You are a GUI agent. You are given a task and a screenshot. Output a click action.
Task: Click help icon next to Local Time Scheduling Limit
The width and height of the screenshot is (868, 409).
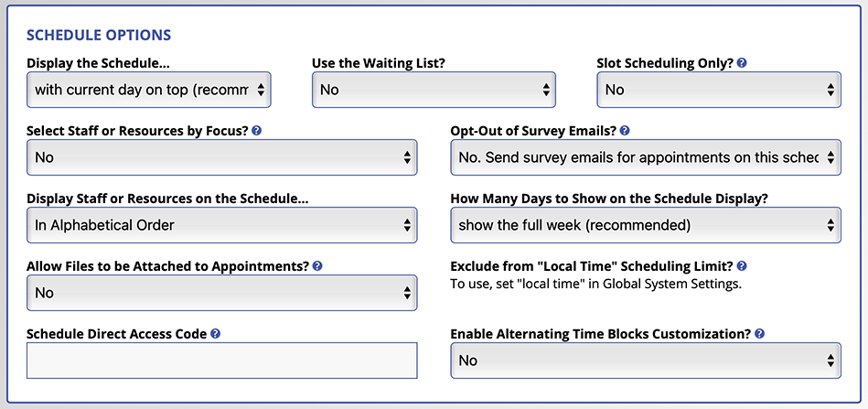(743, 266)
